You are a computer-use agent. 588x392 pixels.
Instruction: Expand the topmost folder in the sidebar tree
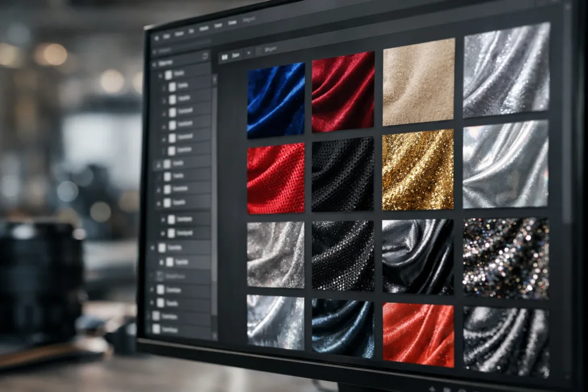(x=160, y=75)
